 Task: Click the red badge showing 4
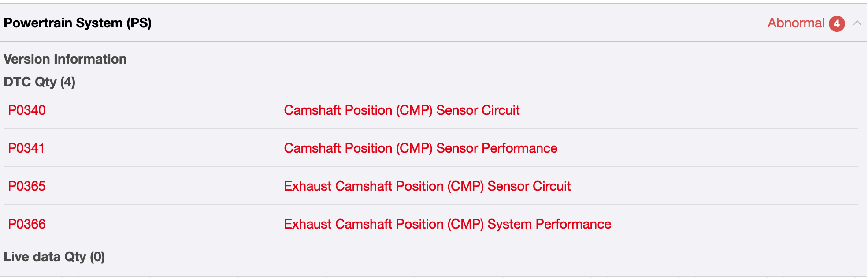point(836,23)
